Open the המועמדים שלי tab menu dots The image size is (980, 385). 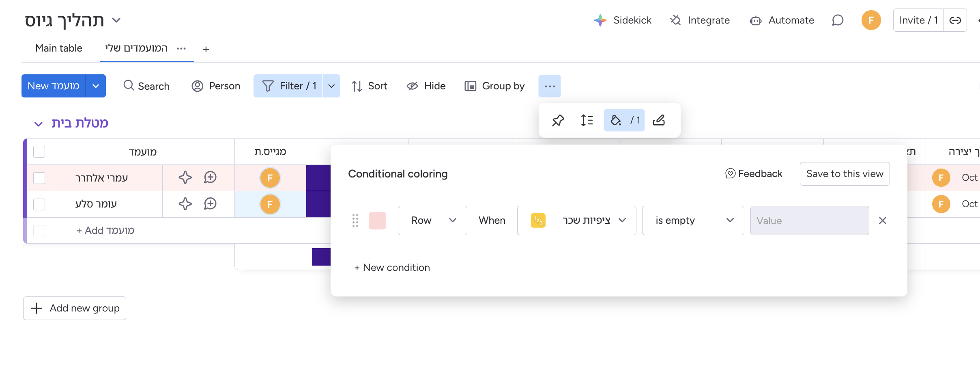coord(181,48)
